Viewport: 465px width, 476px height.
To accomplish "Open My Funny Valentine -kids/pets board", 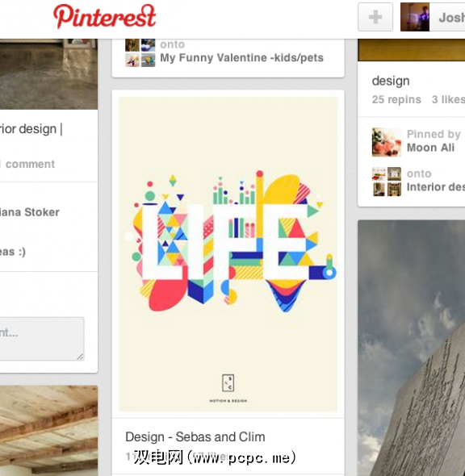I will point(241,57).
